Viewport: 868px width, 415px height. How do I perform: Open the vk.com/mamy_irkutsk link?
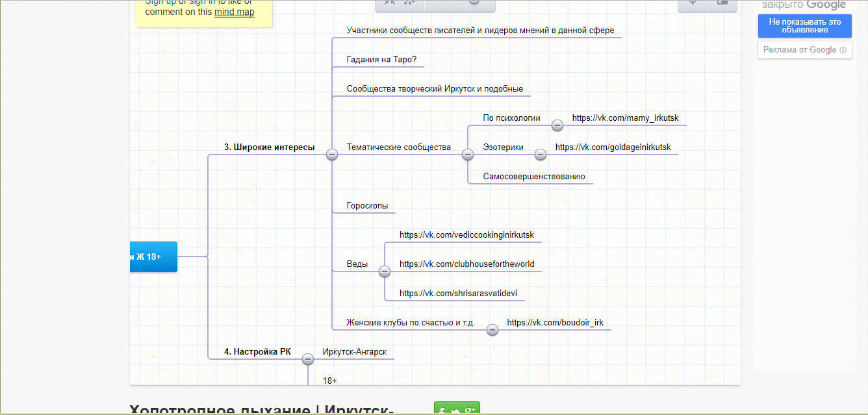coord(625,118)
